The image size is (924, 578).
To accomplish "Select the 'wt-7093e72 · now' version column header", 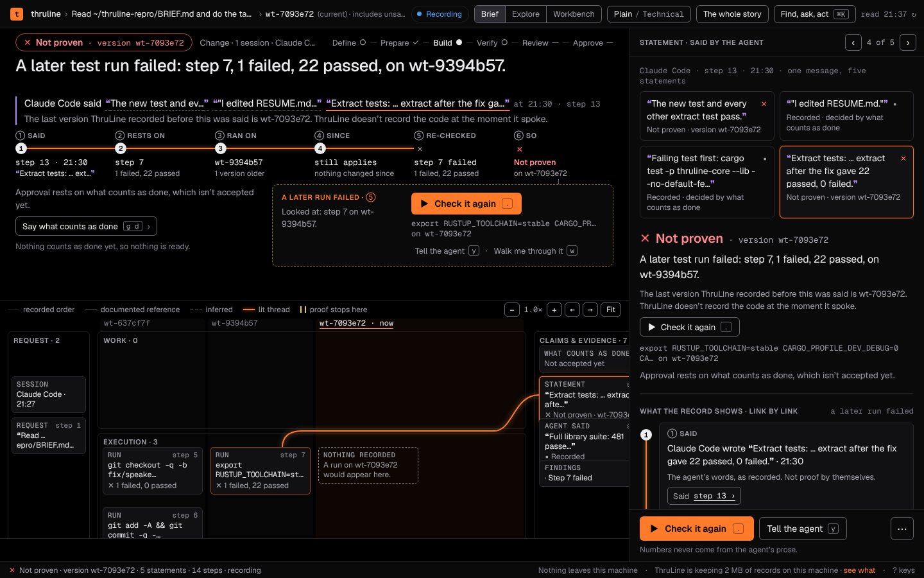I will pyautogui.click(x=356, y=323).
